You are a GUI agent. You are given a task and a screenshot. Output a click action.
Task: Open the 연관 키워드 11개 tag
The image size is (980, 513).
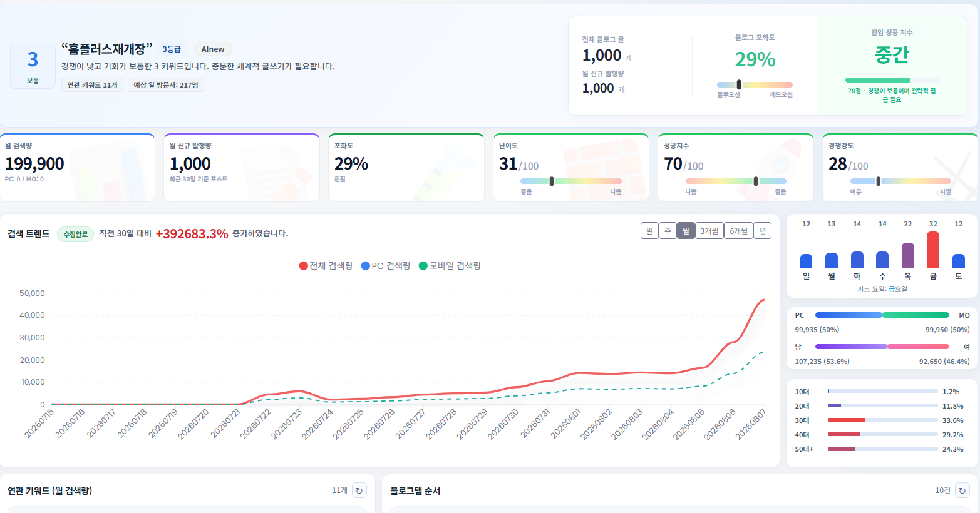(93, 85)
